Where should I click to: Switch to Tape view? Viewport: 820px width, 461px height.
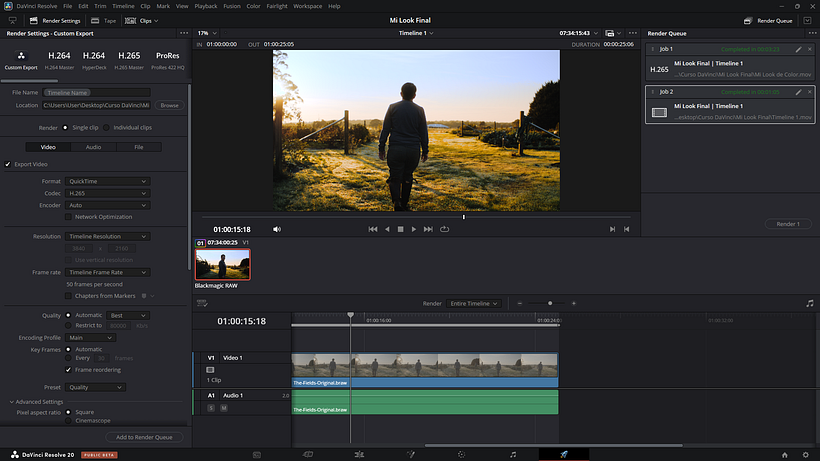(x=103, y=21)
